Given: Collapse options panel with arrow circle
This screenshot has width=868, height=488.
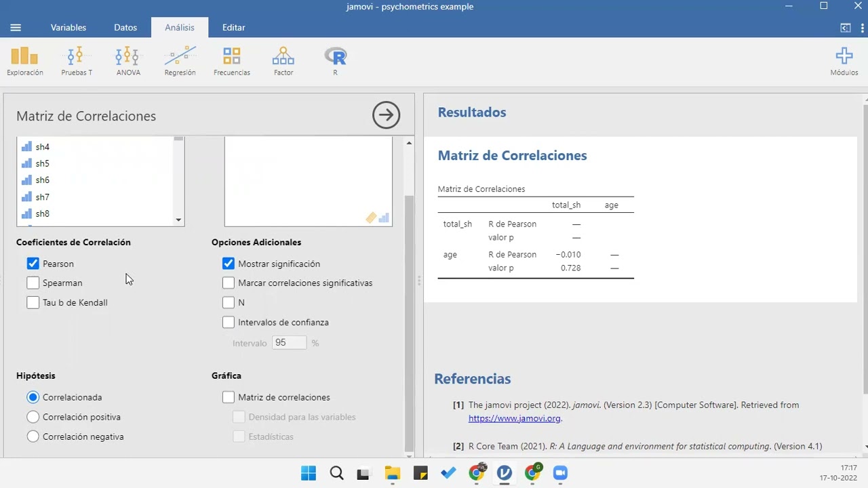Looking at the screenshot, I should click(x=387, y=115).
